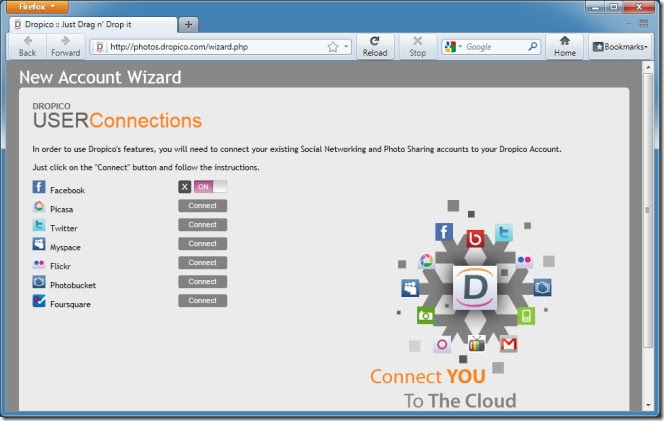
Task: Click the Photobucket tile in the cloud graphic
Action: click(542, 287)
